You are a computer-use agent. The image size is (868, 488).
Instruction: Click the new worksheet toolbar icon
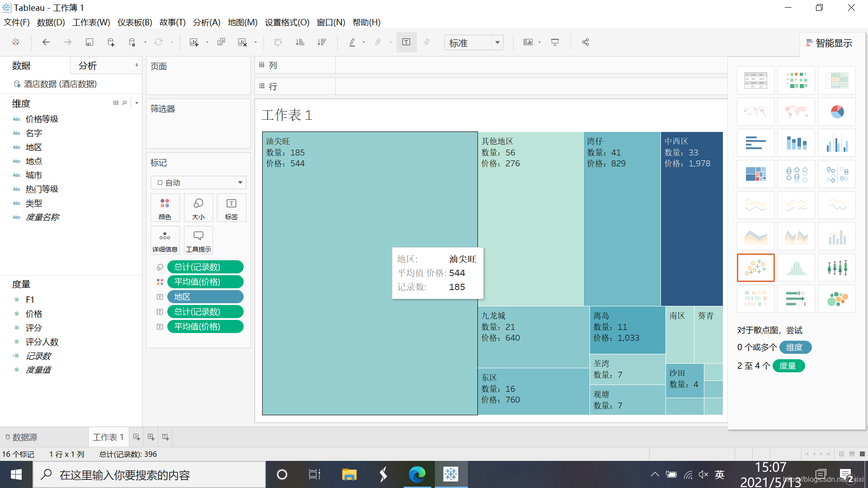coord(194,42)
